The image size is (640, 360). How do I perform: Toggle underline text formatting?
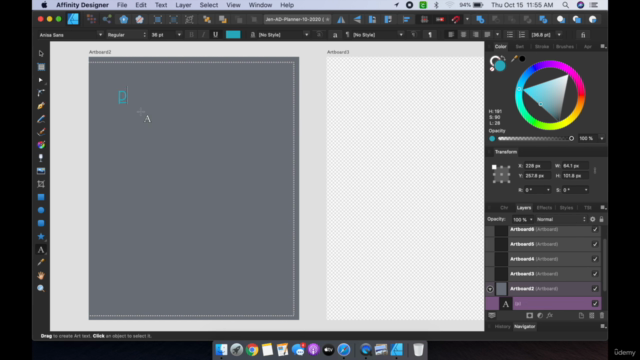(x=216, y=35)
